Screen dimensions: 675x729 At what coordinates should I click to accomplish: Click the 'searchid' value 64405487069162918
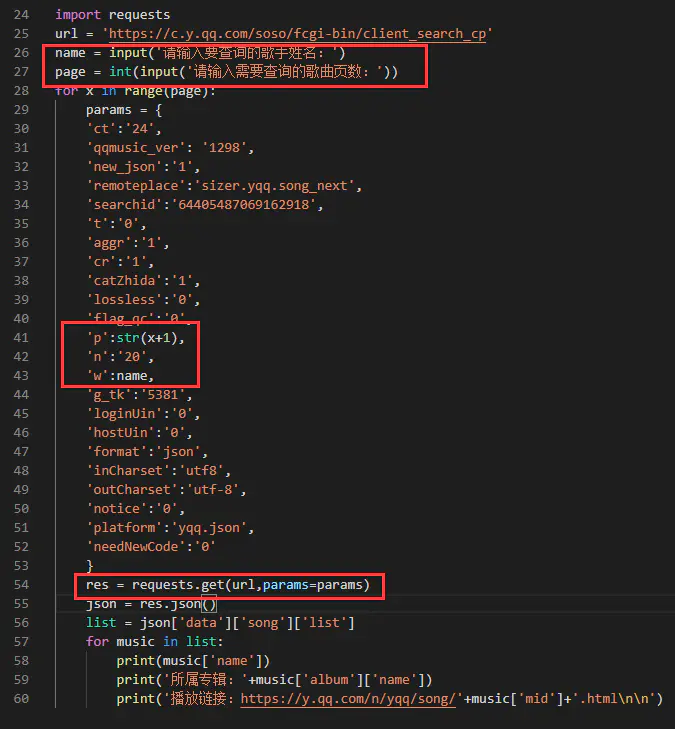pyautogui.click(x=244, y=205)
